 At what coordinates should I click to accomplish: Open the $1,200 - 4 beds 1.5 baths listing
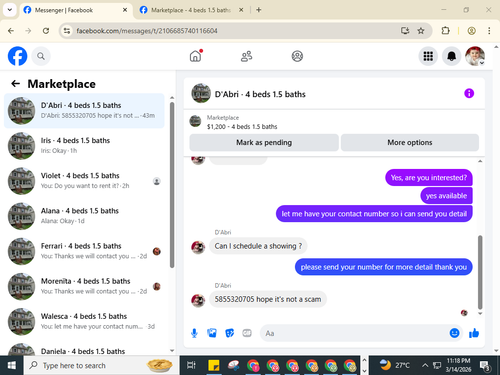[242, 127]
